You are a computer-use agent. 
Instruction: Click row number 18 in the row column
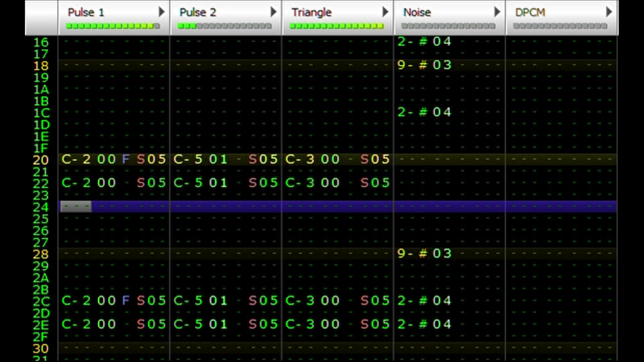(41, 66)
